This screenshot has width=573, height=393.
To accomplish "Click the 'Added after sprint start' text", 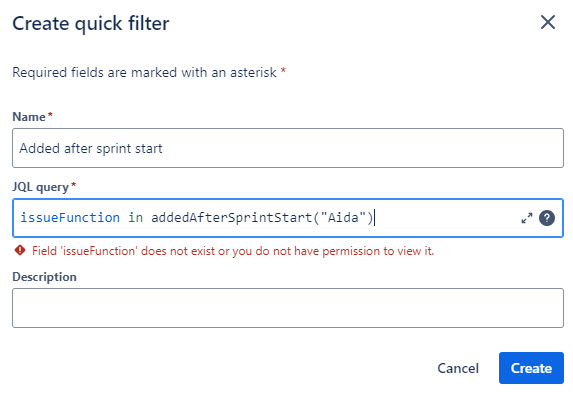I will point(91,148).
